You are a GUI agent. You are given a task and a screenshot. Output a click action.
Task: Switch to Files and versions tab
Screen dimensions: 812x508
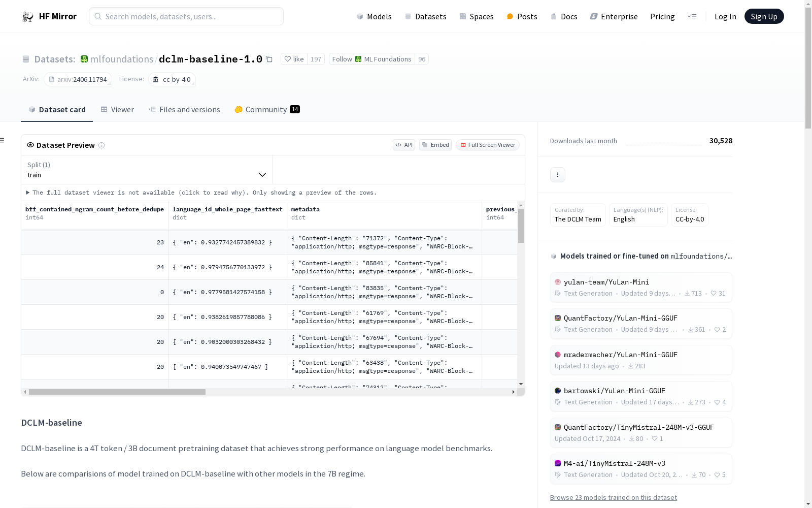click(184, 110)
